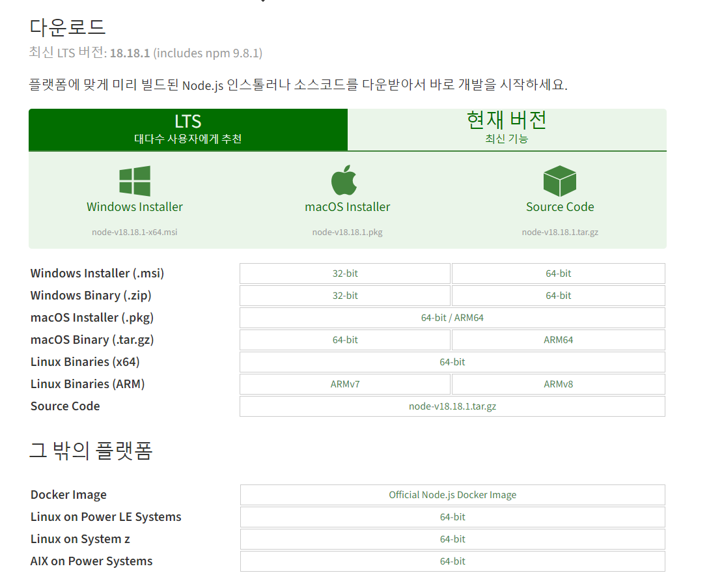The image size is (709, 588).
Task: Click the Apple logo for macOS Installer
Action: (x=345, y=179)
